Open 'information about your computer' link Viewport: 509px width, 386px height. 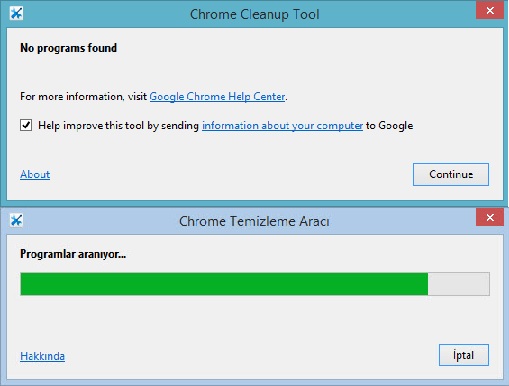click(x=282, y=126)
